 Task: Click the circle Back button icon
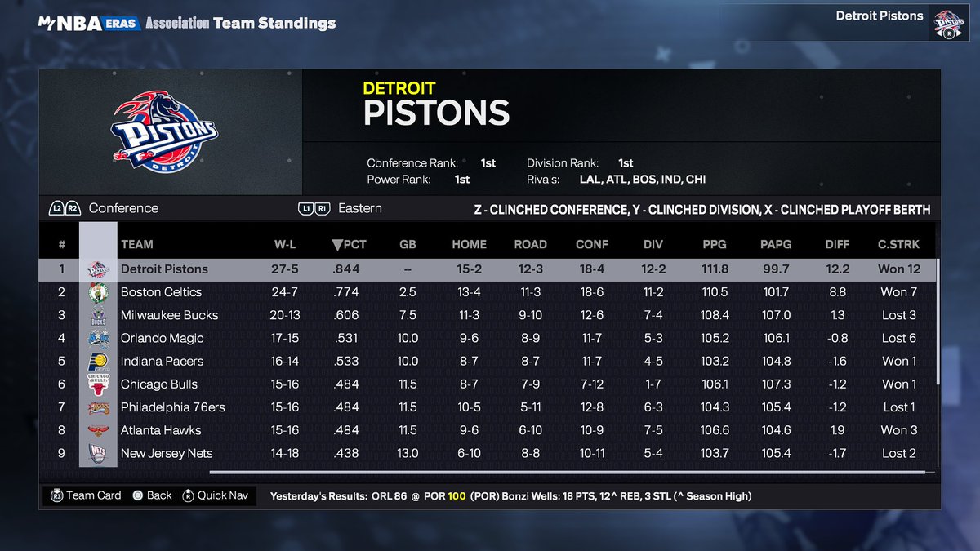pyautogui.click(x=137, y=495)
